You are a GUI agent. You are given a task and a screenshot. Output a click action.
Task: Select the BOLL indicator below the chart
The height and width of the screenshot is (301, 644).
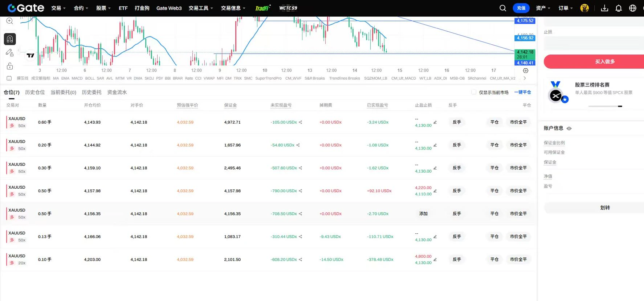coord(90,78)
